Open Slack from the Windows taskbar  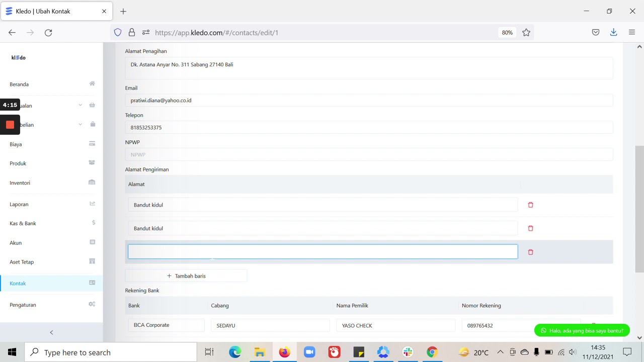tap(408, 352)
